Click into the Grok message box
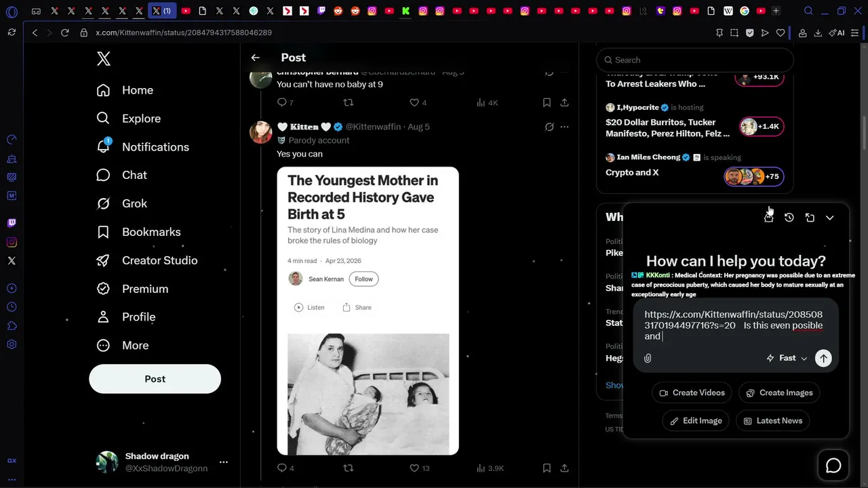The height and width of the screenshot is (488, 868). tap(736, 325)
